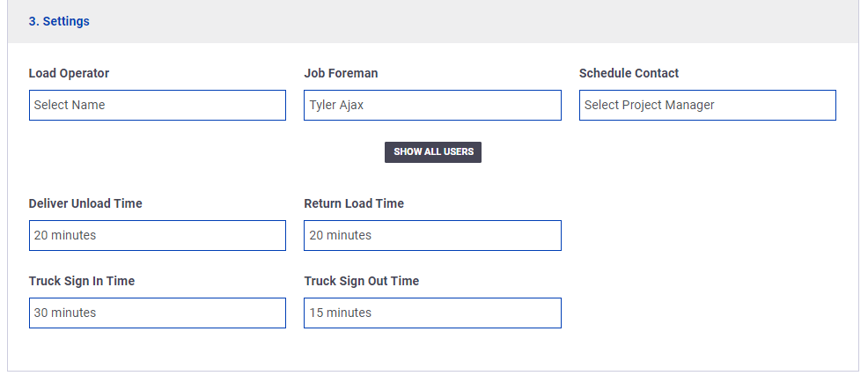868x383 pixels.
Task: Expand the Schedule Contact 'Select Project Manager' dropdown
Action: pyautogui.click(x=708, y=105)
